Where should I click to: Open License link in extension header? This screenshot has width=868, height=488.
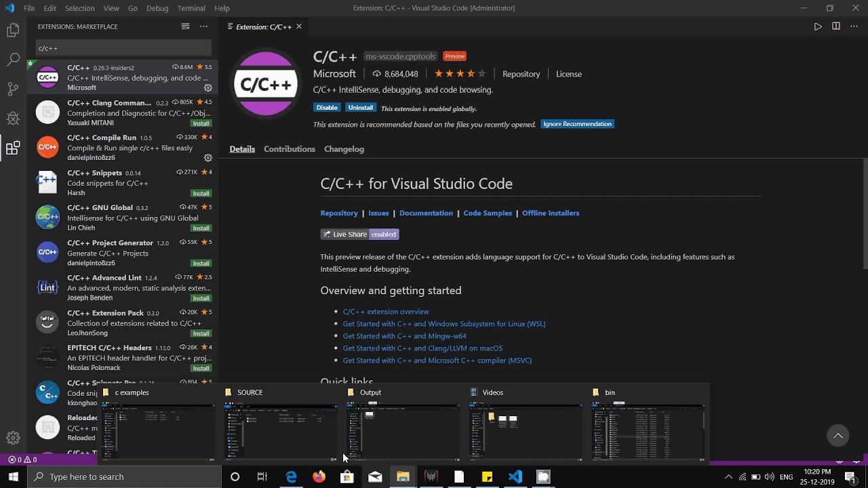coord(569,74)
